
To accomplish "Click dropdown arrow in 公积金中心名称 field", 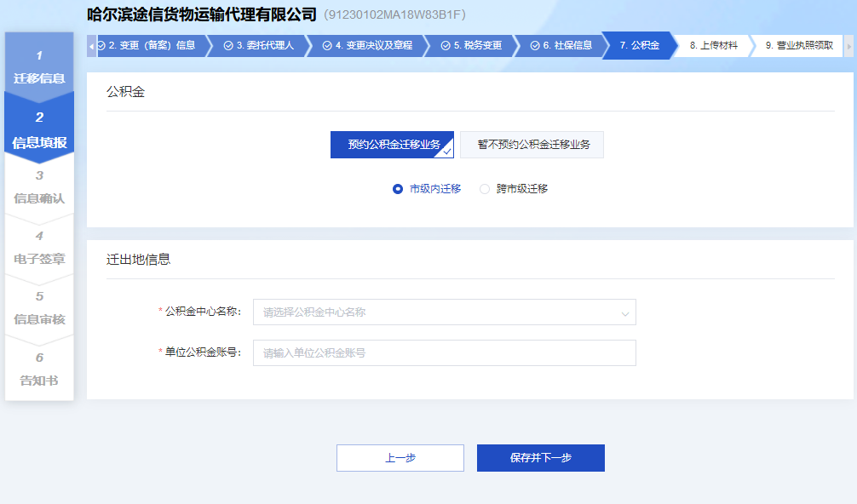I will 624,313.
